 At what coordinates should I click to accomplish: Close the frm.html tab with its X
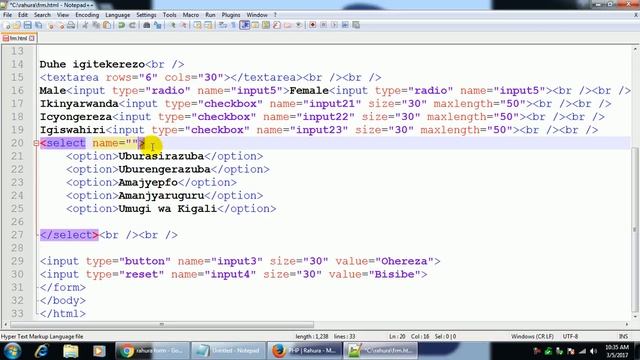32,38
